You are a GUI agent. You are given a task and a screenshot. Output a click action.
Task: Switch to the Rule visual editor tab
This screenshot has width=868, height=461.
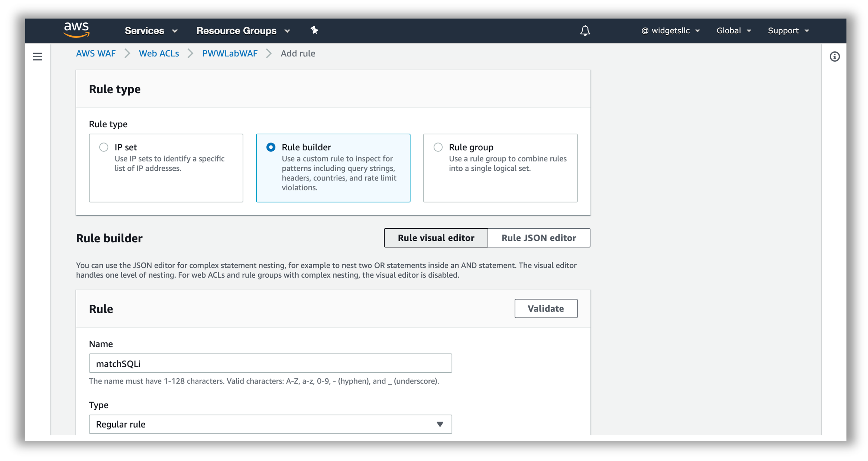[436, 238]
